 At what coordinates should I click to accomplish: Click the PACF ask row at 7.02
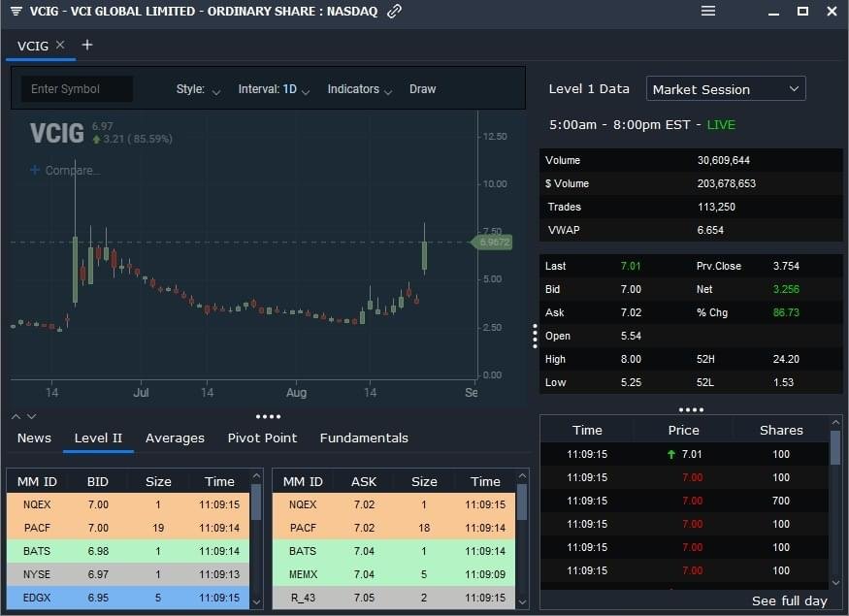pyautogui.click(x=394, y=528)
